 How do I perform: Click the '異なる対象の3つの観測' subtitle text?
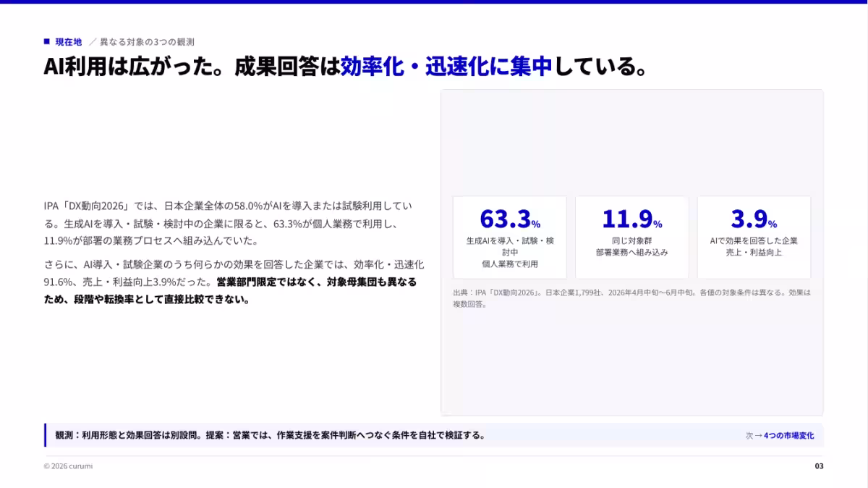(x=147, y=42)
